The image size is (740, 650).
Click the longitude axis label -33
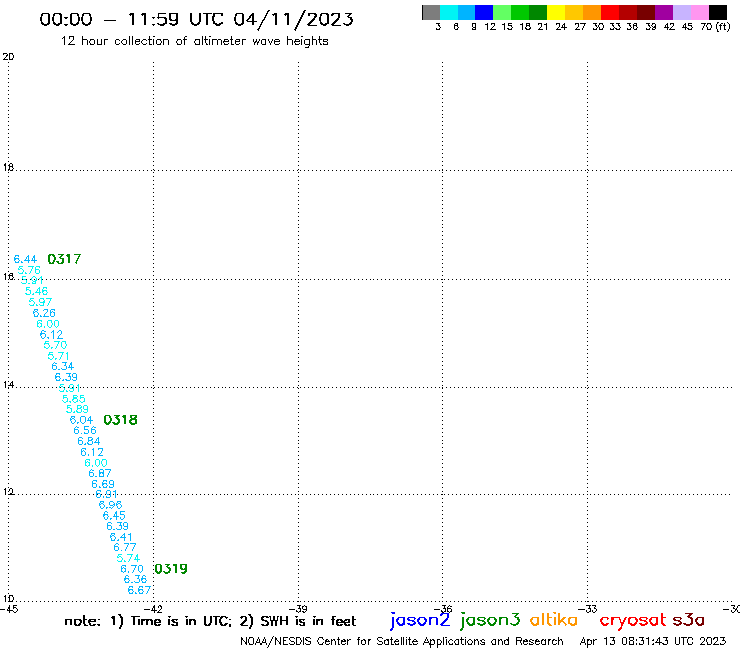tap(588, 609)
